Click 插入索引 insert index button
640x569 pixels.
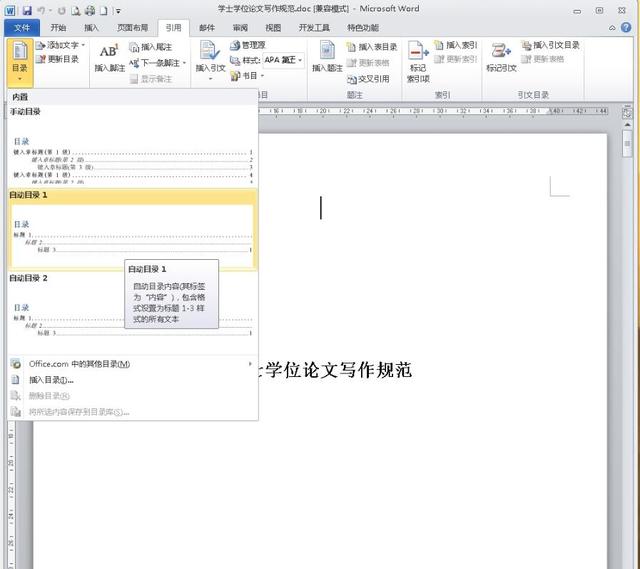coord(456,45)
